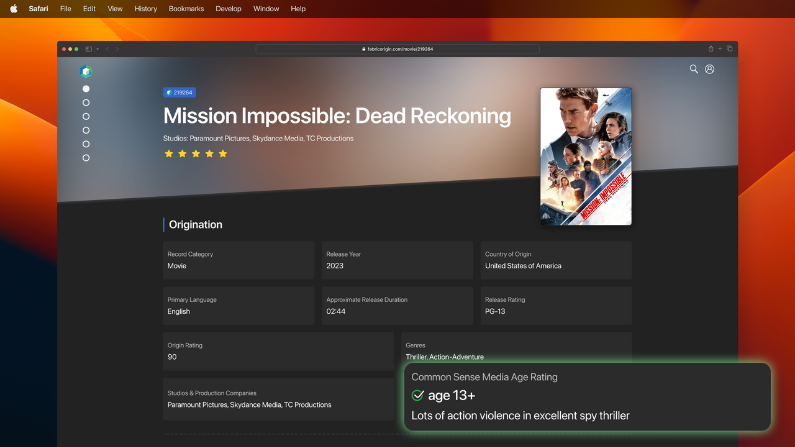Click the Fabric Origin logo icon
Screen dimensions: 795x447
[x=86, y=71]
